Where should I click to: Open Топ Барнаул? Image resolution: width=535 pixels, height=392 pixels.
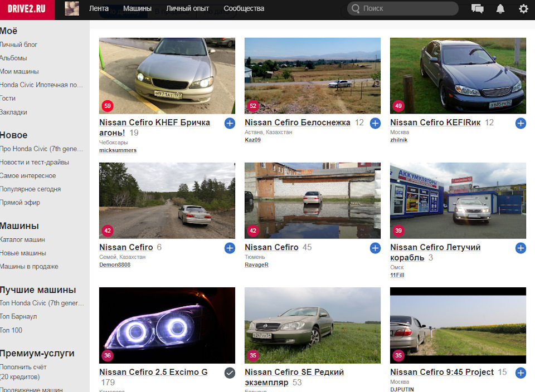[x=18, y=317]
